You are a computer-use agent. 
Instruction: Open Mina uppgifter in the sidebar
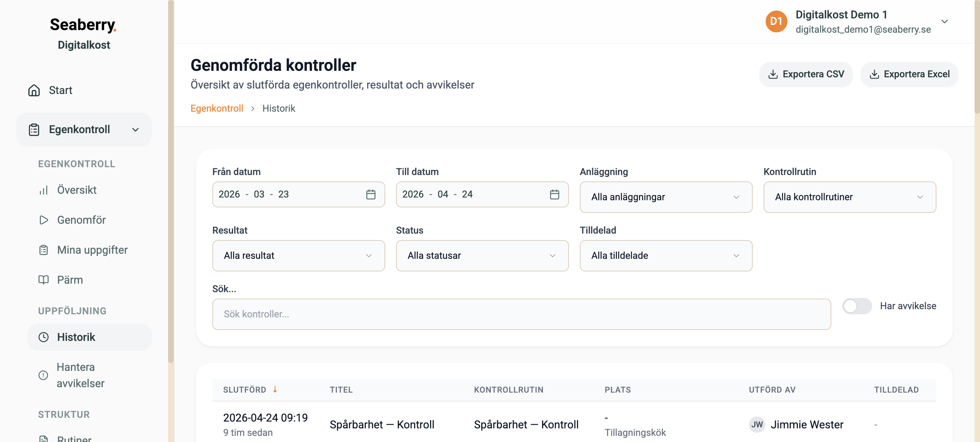[89, 250]
